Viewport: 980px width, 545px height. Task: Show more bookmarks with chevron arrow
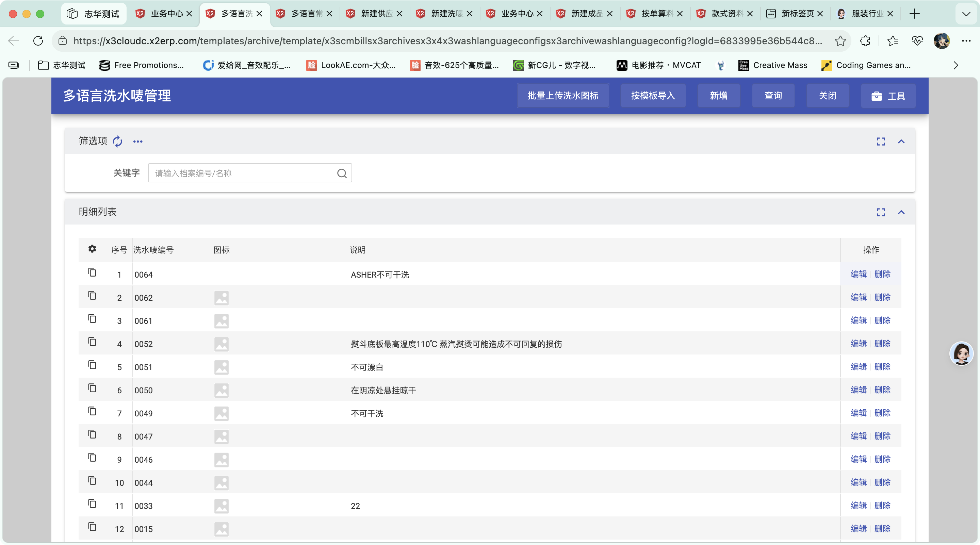956,65
